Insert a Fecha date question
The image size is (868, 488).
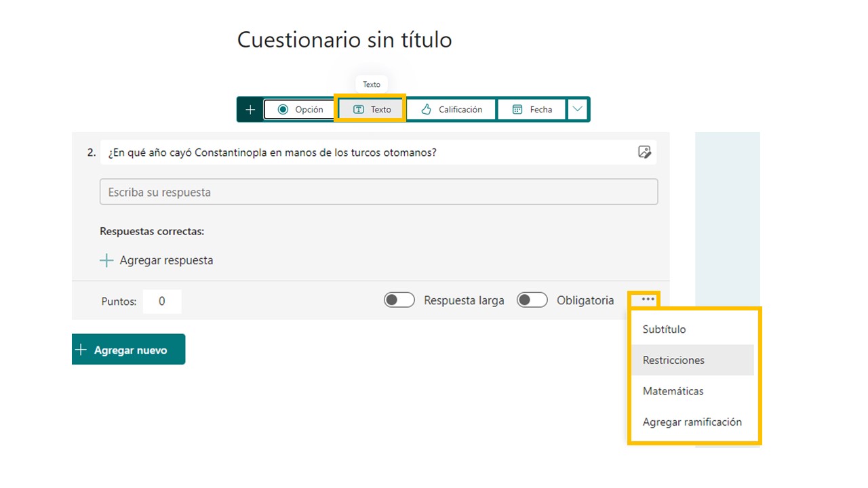tap(532, 109)
